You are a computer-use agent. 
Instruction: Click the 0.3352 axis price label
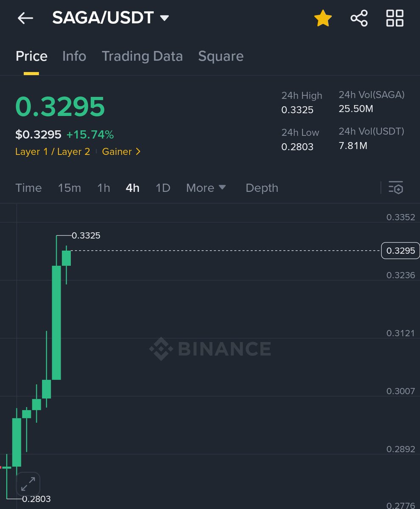pyautogui.click(x=400, y=217)
